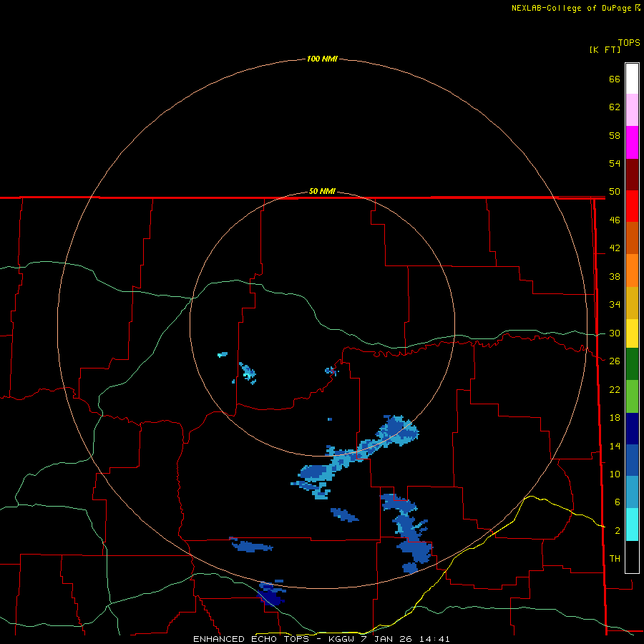Click the [K FT] units label
644x644 pixels.
605,49
